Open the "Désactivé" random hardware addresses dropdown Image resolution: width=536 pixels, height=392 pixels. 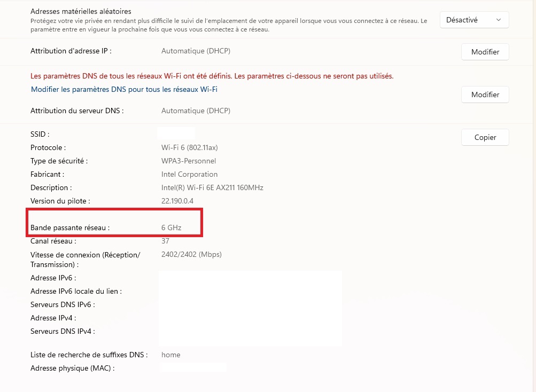tap(474, 20)
